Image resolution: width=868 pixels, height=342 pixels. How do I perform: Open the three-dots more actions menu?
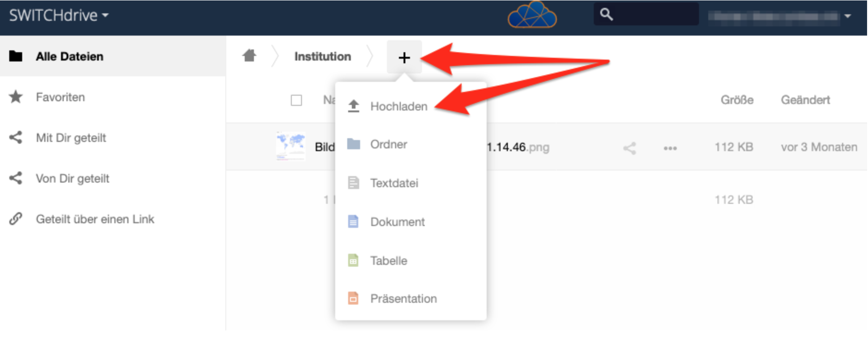670,148
